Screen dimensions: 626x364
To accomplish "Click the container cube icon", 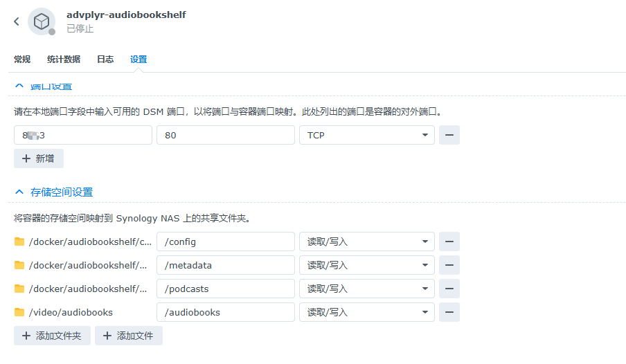I will coord(42,21).
